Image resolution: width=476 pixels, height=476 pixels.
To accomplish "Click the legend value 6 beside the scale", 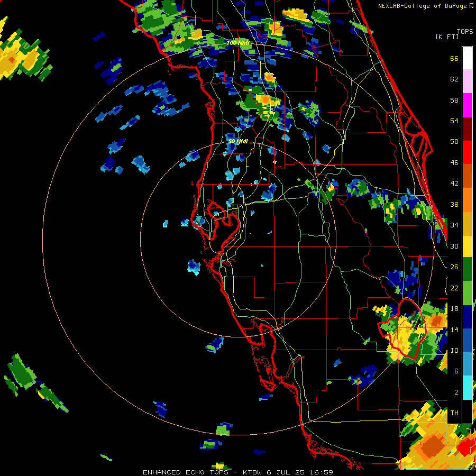I will click(456, 371).
